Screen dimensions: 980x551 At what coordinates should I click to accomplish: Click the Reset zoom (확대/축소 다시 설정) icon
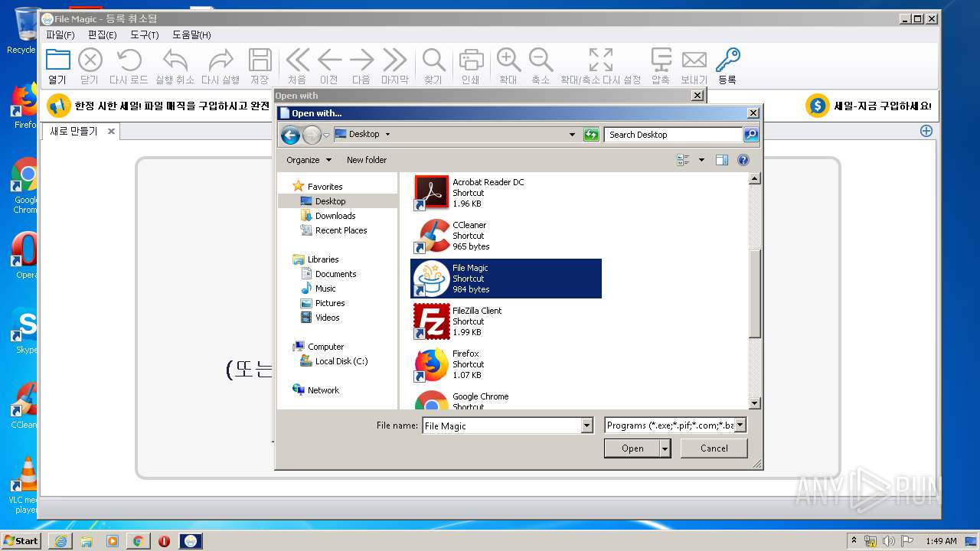[x=601, y=60]
